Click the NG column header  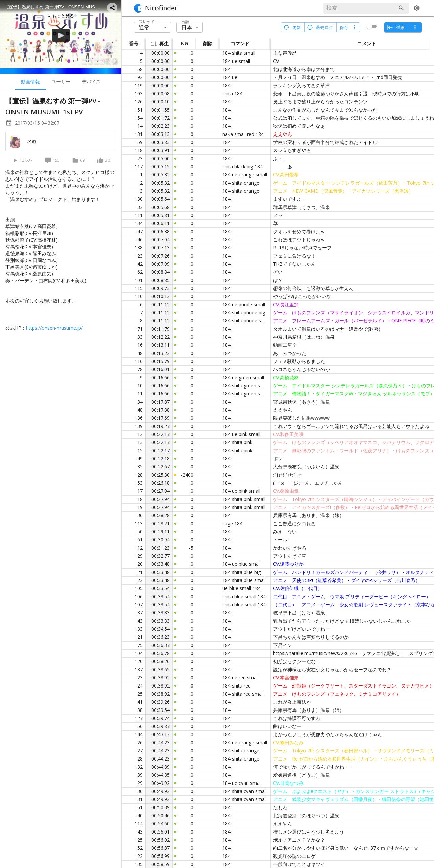184,44
